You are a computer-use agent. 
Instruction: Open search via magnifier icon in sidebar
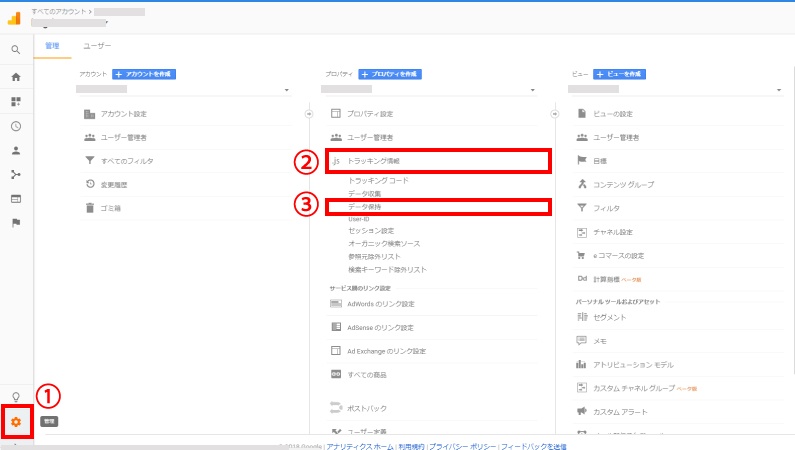[16, 49]
